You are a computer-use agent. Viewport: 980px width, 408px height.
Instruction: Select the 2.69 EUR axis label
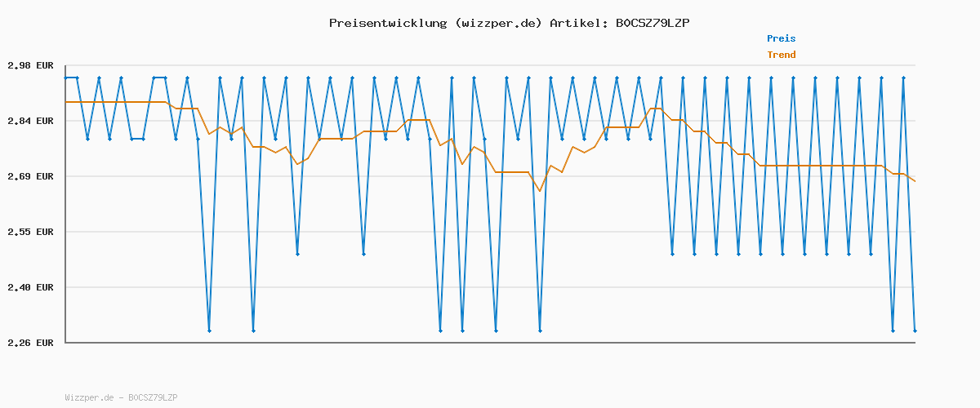tap(30, 176)
